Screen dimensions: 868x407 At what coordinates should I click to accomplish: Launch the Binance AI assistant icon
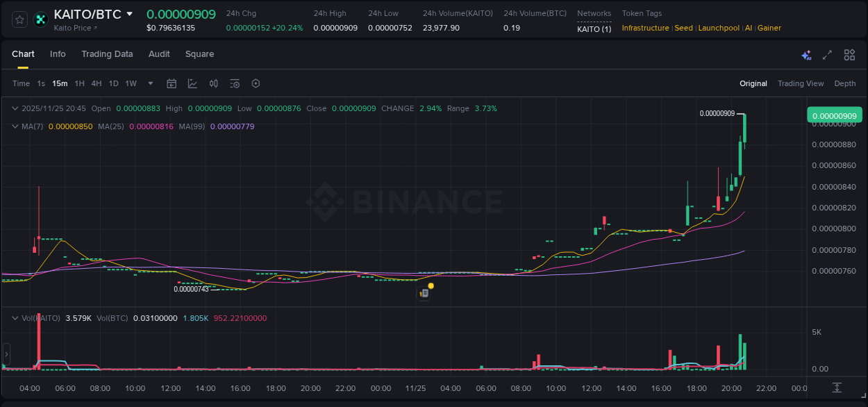pyautogui.click(x=806, y=54)
